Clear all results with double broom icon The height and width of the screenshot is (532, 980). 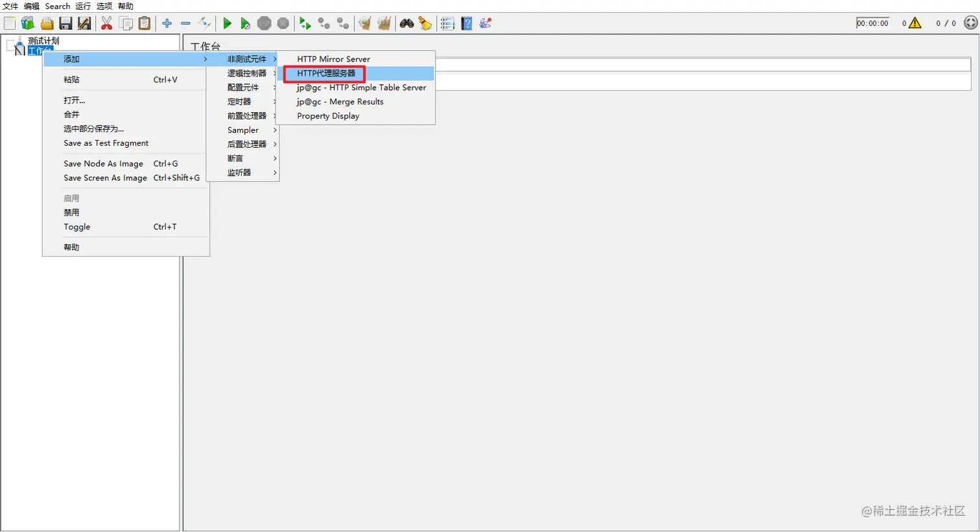pos(384,23)
